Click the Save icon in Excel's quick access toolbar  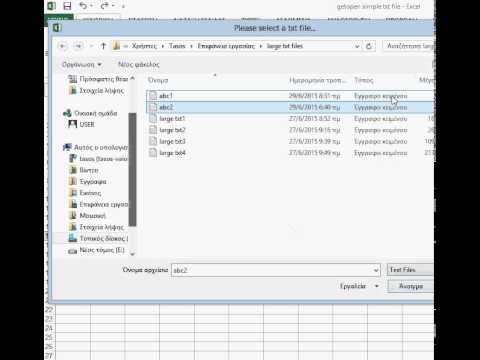(67, 6)
